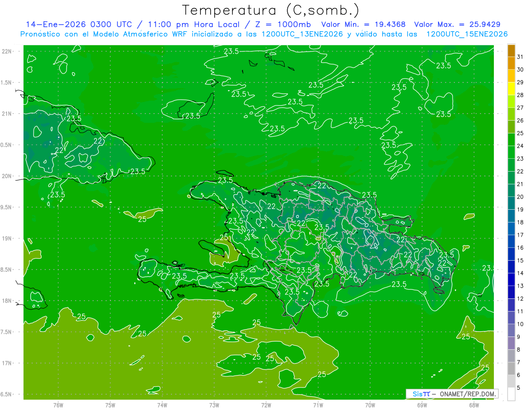The height and width of the screenshot is (411, 532).
Task: Click the colorbar label '16'
Action: [520, 248]
